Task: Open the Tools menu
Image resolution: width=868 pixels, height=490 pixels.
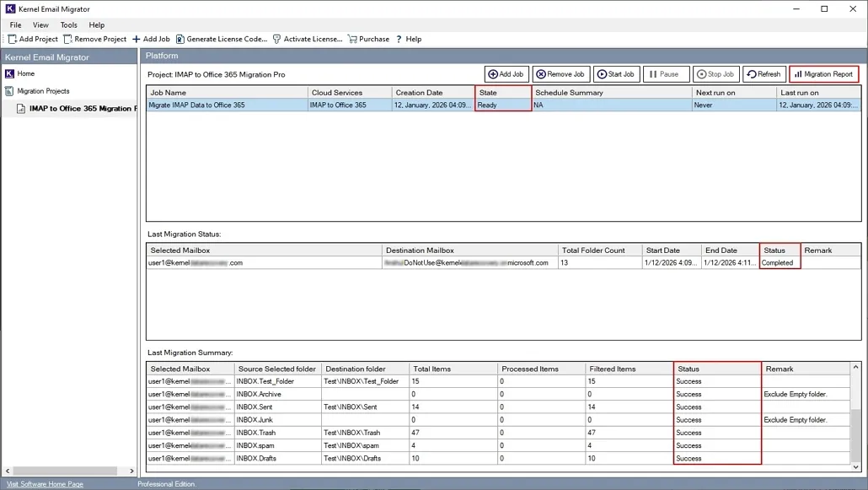Action: (x=69, y=25)
